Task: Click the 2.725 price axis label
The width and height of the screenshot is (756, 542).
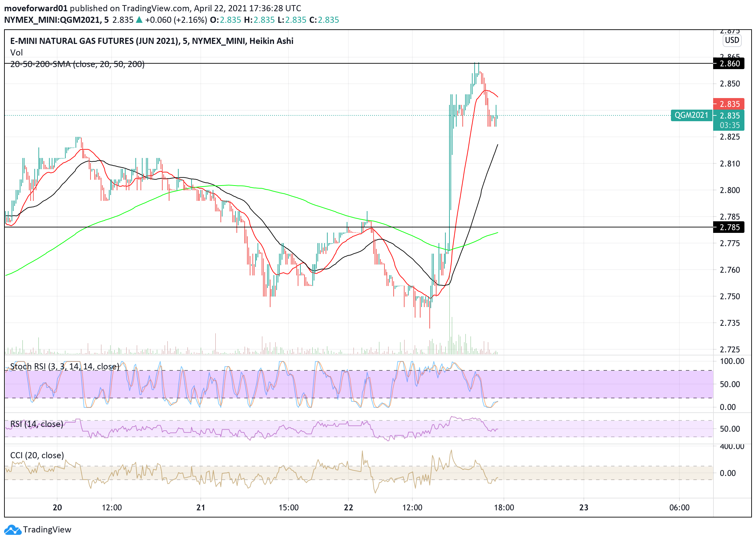Action: [x=729, y=350]
